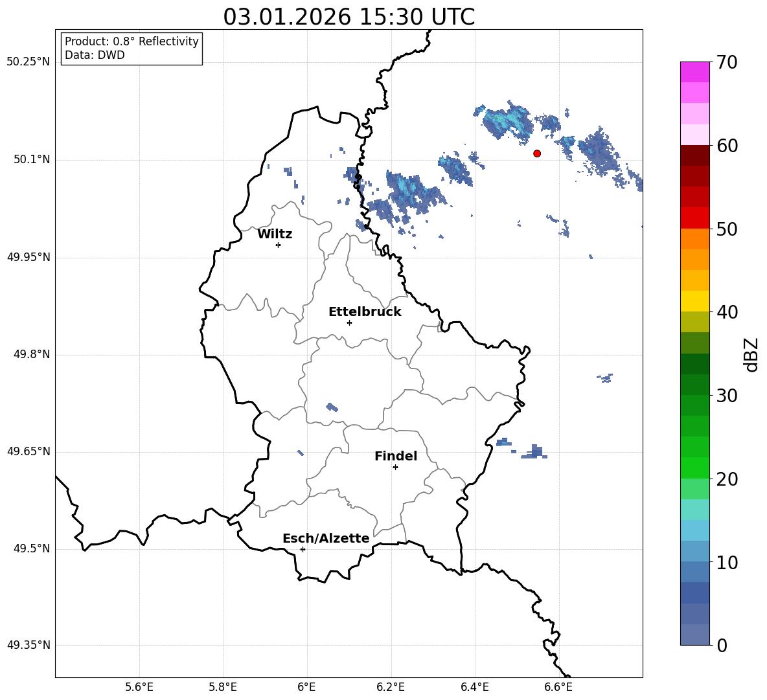The image size is (767, 700).
Task: Click the 70 tick label on colorbar
Action: tap(727, 63)
